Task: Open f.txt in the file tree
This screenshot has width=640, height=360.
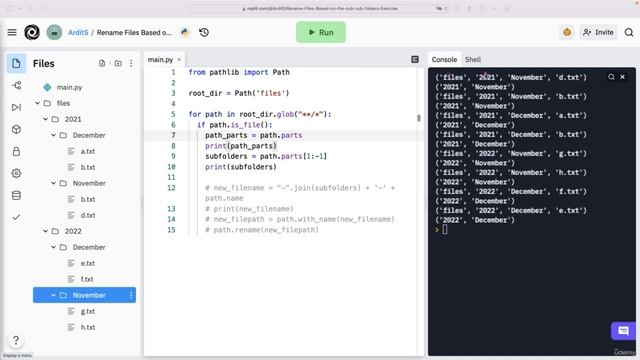Action: click(x=87, y=279)
